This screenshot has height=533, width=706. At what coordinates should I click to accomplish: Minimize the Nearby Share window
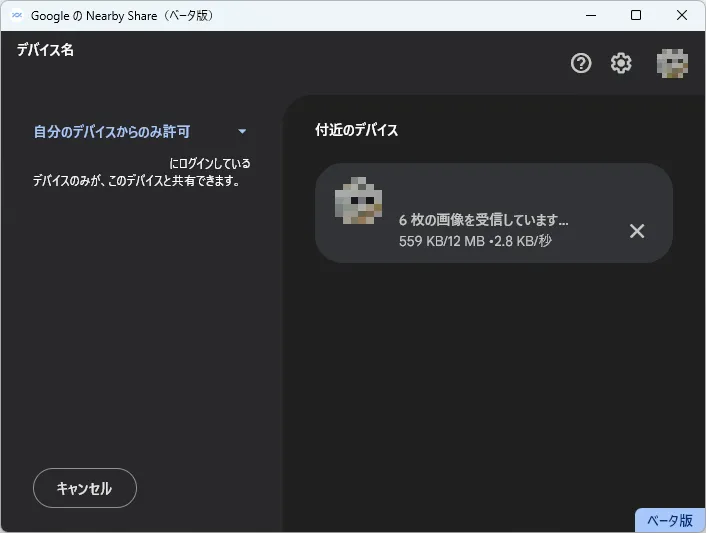point(589,16)
